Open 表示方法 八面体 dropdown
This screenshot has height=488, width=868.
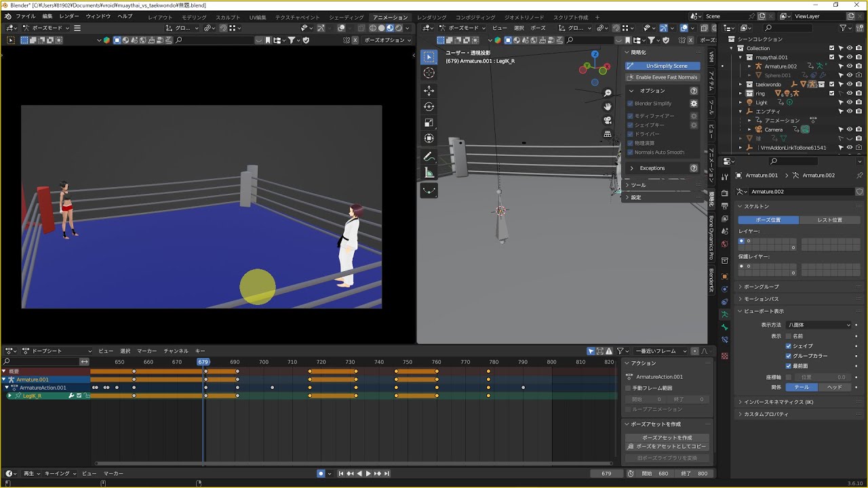coord(818,325)
